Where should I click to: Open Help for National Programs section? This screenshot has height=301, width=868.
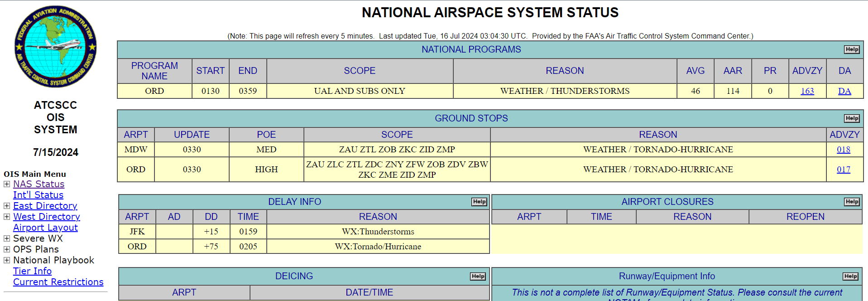click(x=852, y=49)
